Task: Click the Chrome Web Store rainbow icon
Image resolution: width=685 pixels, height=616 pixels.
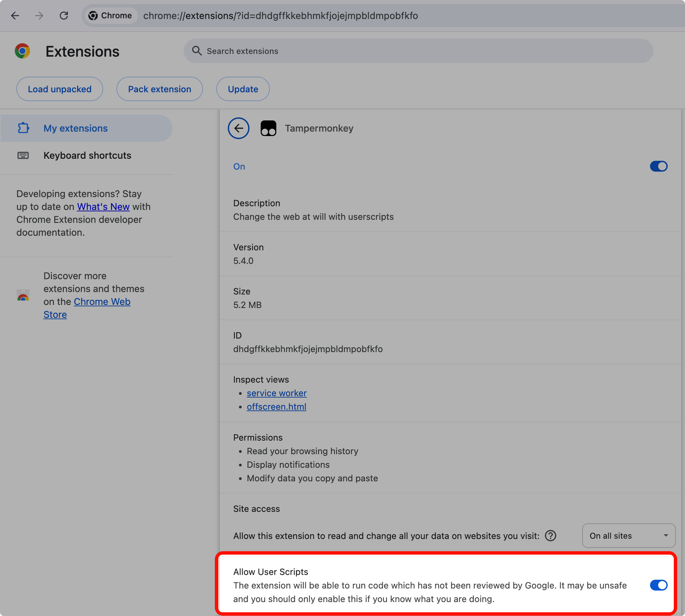Action: tap(23, 295)
